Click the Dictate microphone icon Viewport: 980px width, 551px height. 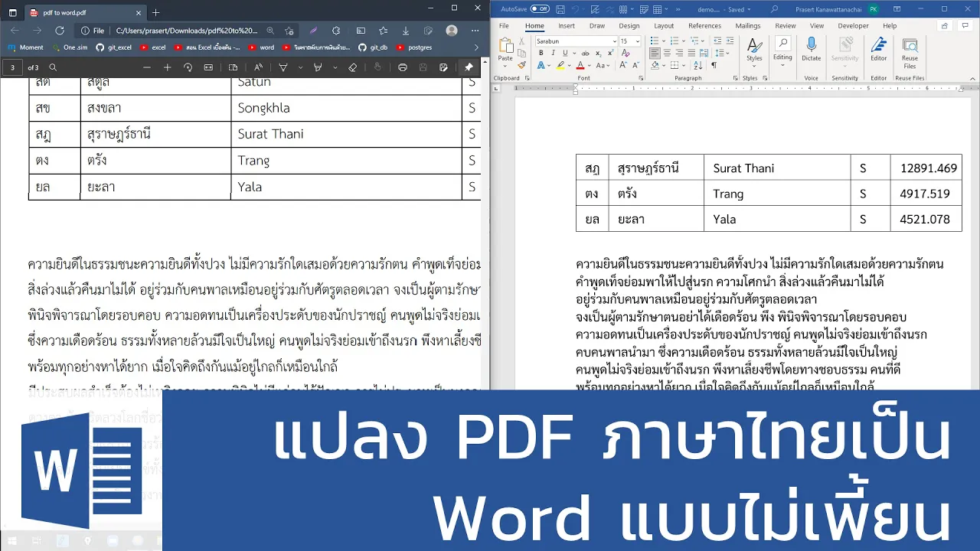pyautogui.click(x=812, y=44)
